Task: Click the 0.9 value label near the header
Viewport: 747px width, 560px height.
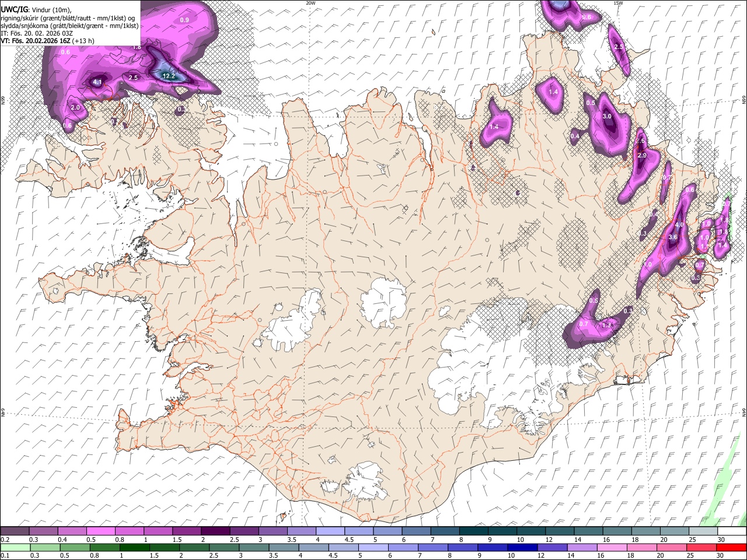Action: point(184,20)
